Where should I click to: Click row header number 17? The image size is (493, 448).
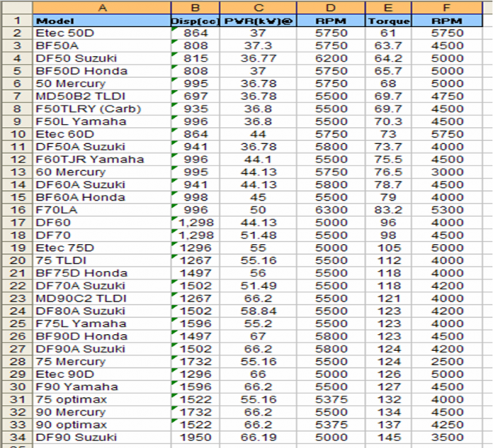(15, 222)
